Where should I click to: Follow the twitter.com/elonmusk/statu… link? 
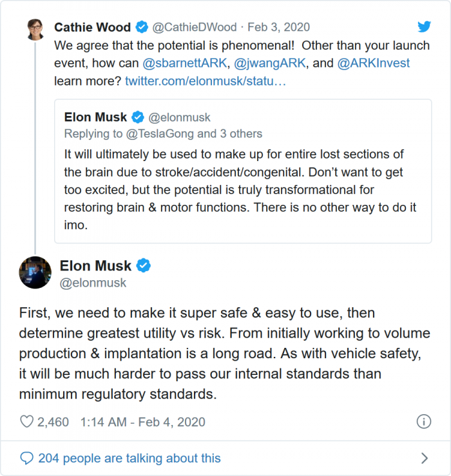point(206,81)
